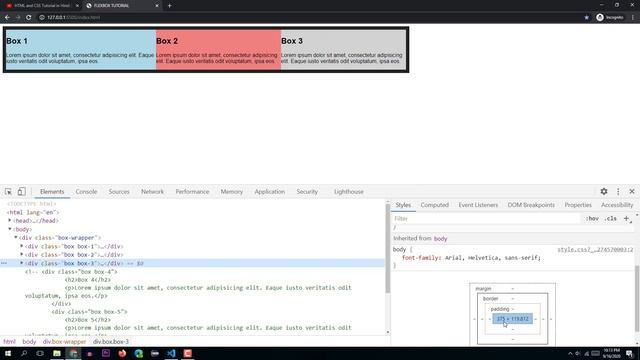Screen dimensions: 640x360
Task: Open the Application tab
Action: pos(269,191)
